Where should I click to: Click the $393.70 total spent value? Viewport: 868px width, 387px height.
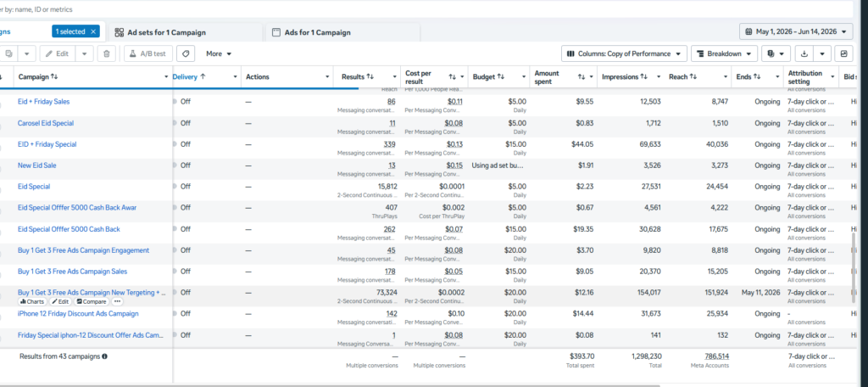click(x=581, y=356)
